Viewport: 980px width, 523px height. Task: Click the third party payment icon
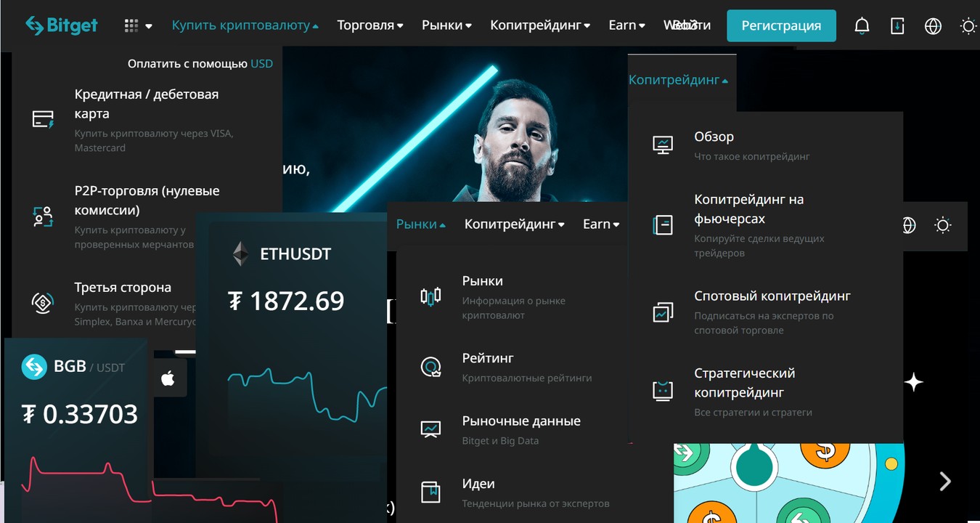pos(44,302)
